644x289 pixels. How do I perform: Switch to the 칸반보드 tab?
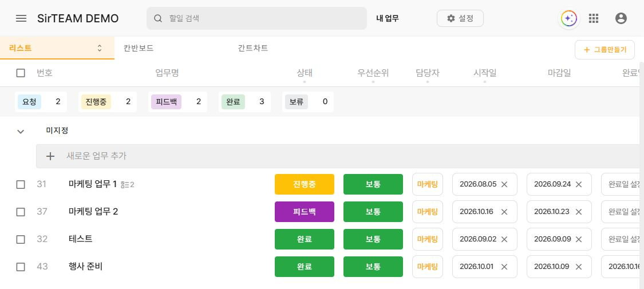139,48
